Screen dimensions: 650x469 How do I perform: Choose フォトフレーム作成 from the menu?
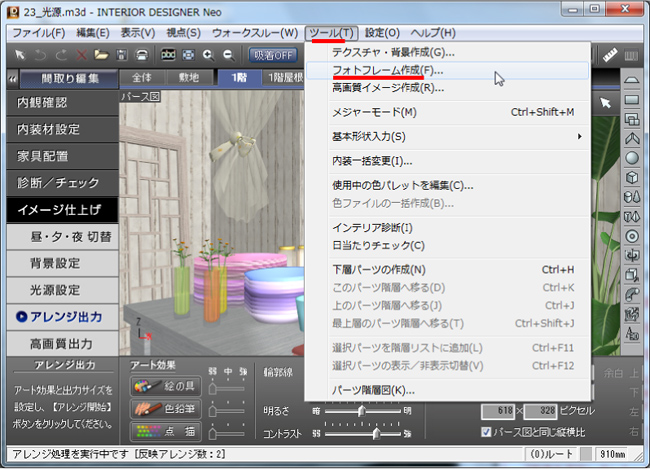tap(387, 71)
